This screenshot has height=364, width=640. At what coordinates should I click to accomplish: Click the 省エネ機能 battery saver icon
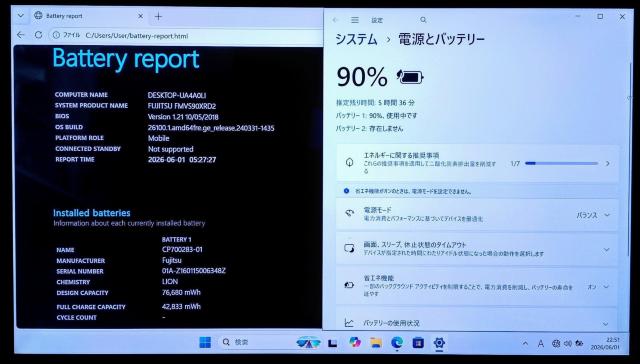pyautogui.click(x=349, y=285)
